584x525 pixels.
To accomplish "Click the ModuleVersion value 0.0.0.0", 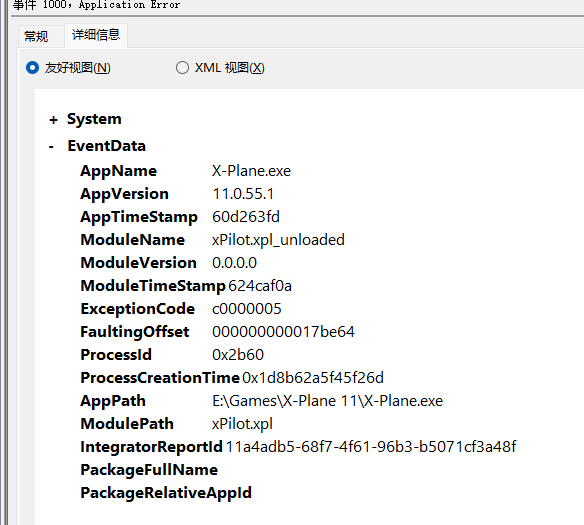I will 234,263.
